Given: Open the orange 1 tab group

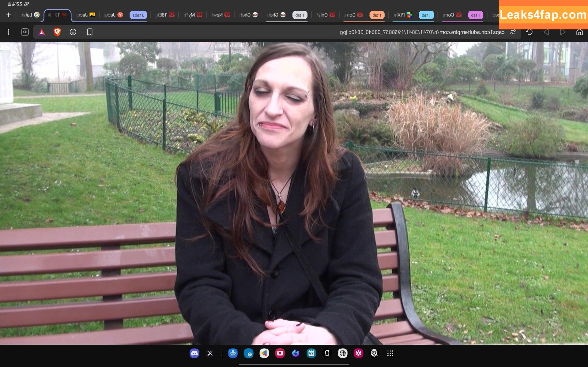Looking at the screenshot, I should click(377, 15).
